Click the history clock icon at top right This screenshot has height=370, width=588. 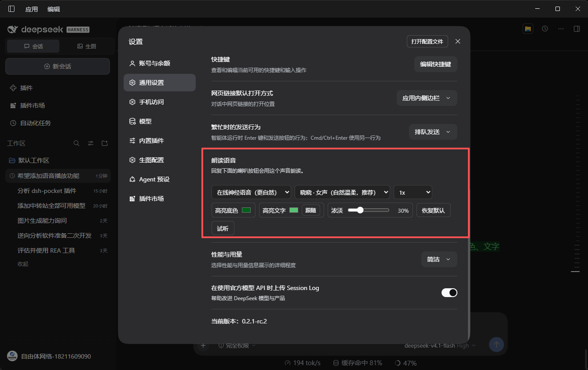click(x=545, y=29)
